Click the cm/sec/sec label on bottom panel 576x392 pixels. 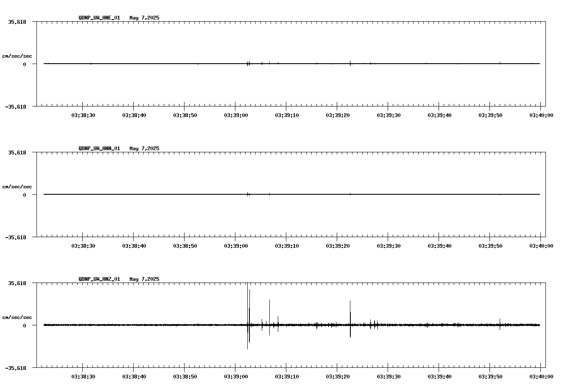17,317
